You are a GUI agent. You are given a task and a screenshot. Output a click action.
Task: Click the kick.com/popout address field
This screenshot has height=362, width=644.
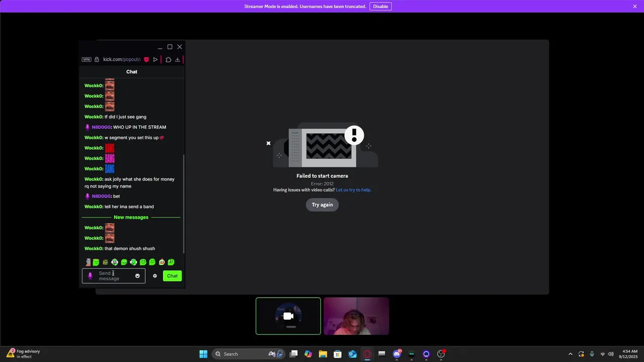pyautogui.click(x=121, y=59)
